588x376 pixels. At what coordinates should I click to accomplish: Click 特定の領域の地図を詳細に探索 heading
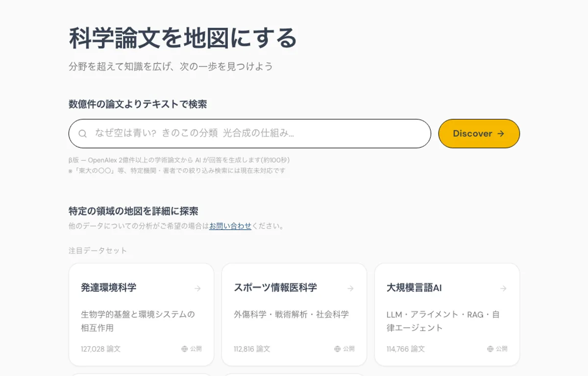(x=133, y=211)
